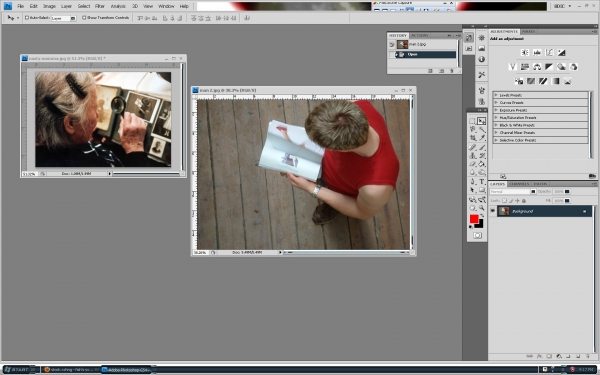Switch to the Channels tab
Viewport: 600px width, 375px height.
coord(519,184)
